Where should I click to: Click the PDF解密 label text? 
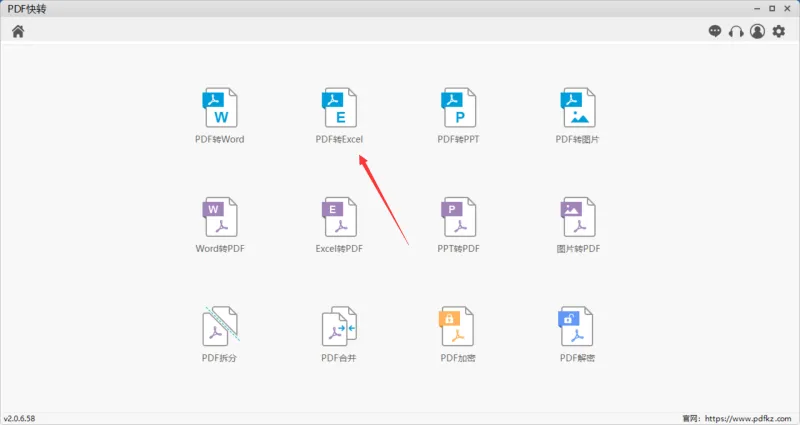(577, 358)
